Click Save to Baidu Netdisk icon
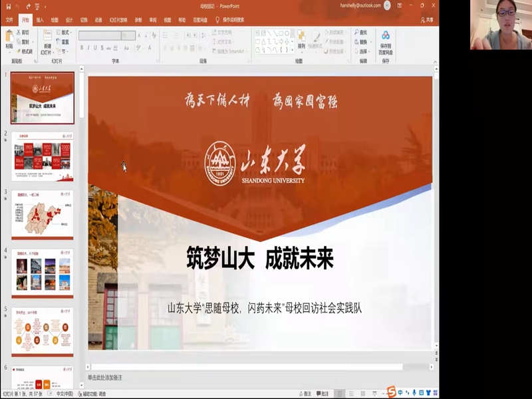This screenshot has width=532, height=399. tap(386, 41)
